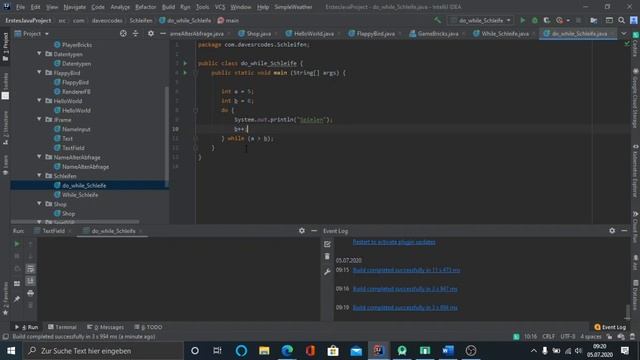Image resolution: width=640 pixels, height=360 pixels.
Task: Toggle scroll to end in Run console
Action: point(30,281)
